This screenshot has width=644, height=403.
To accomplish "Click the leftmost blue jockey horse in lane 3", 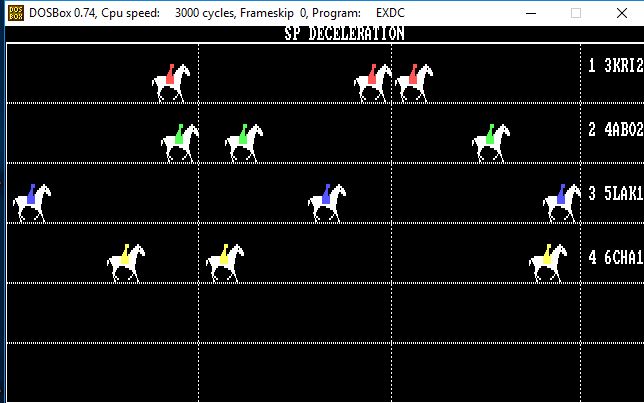I will tap(32, 203).
